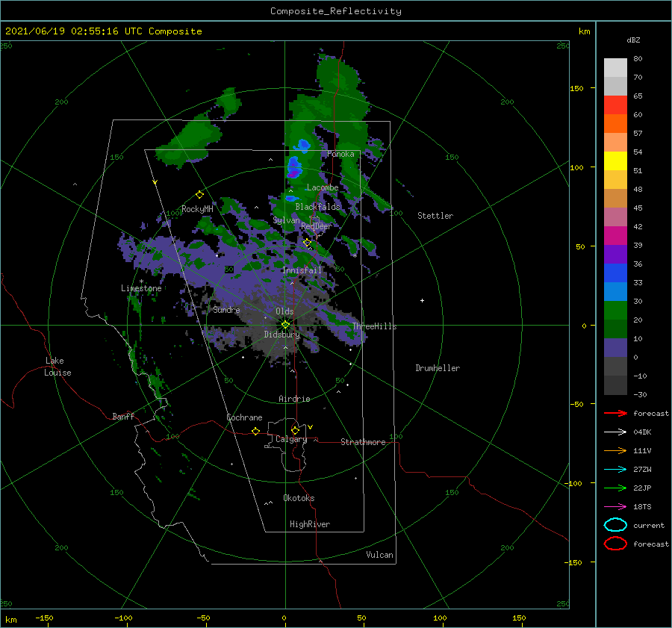
Task: Select the magenta 39-42 dBZ swatch
Action: [x=615, y=235]
